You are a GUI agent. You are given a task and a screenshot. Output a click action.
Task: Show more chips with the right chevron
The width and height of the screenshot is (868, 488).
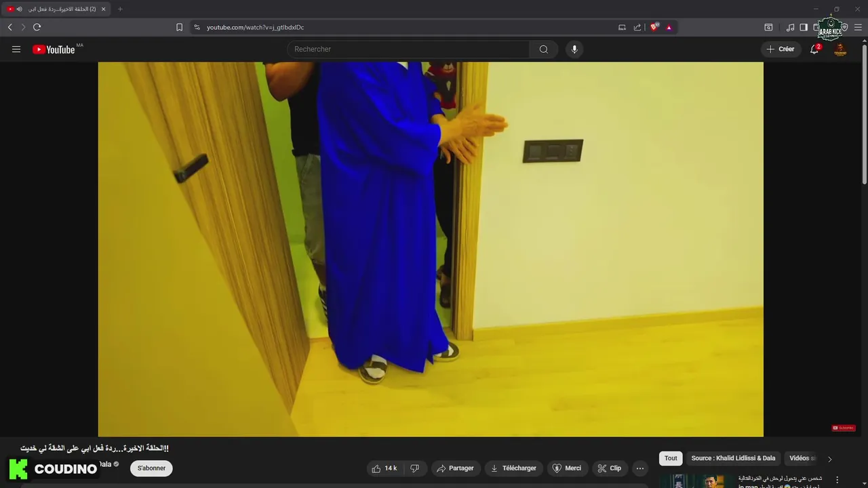coord(829,459)
